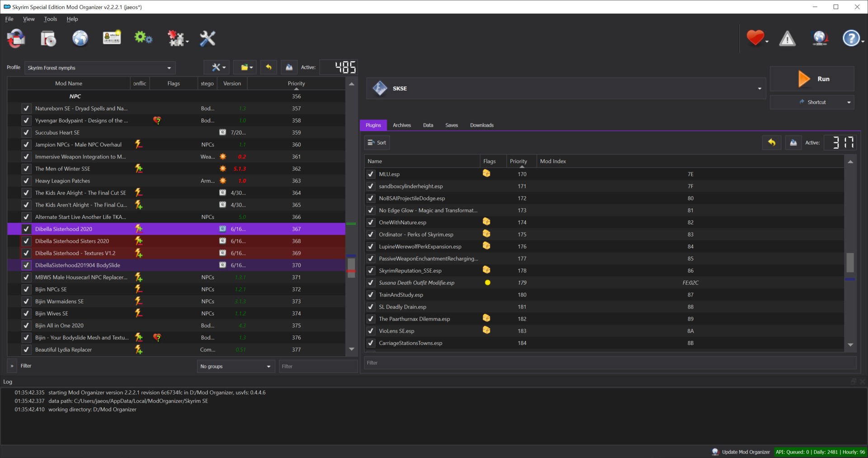This screenshot has height=458, width=868.
Task: Click the Change Game instance icon
Action: [16, 38]
